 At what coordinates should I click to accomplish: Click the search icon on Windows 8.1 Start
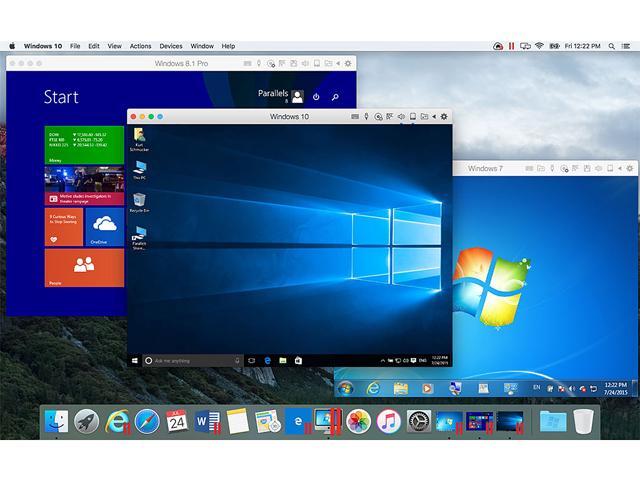335,97
